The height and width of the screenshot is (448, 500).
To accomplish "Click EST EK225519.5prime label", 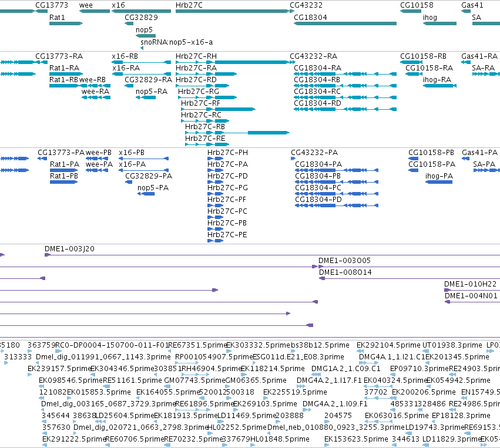I will [x=295, y=392].
